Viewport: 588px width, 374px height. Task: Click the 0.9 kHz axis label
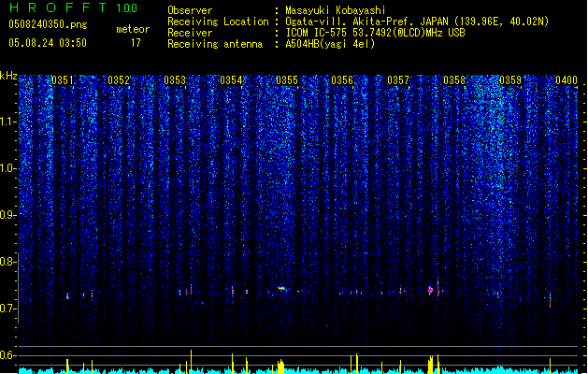[8, 215]
